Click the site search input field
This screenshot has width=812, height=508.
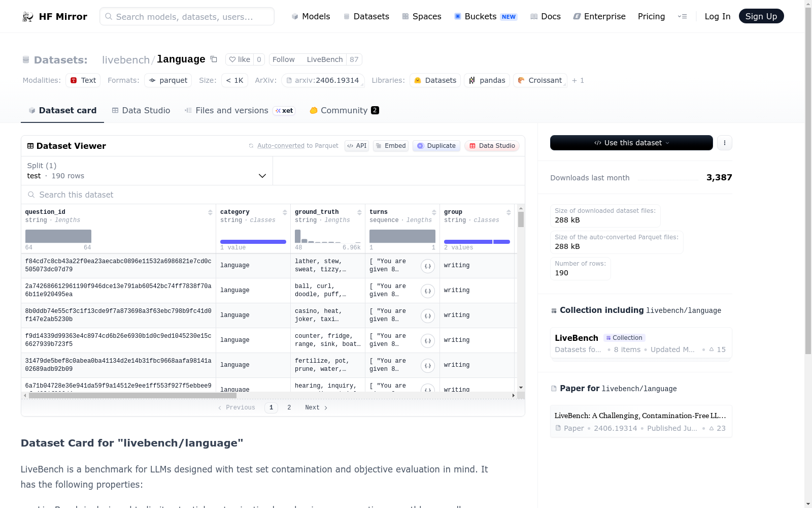pyautogui.click(x=187, y=16)
